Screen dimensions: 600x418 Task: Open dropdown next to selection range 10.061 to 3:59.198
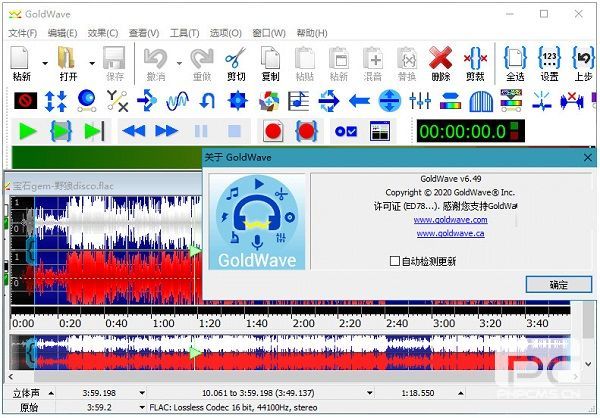click(370, 393)
